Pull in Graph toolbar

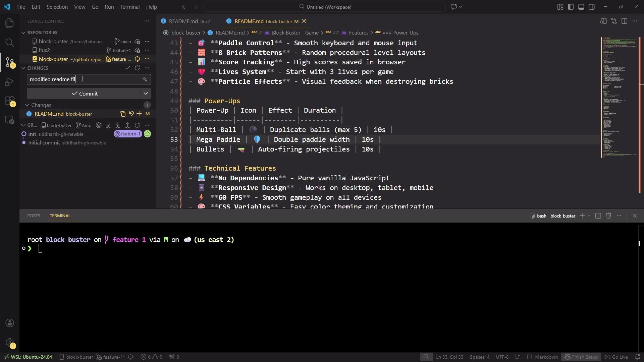point(118,125)
